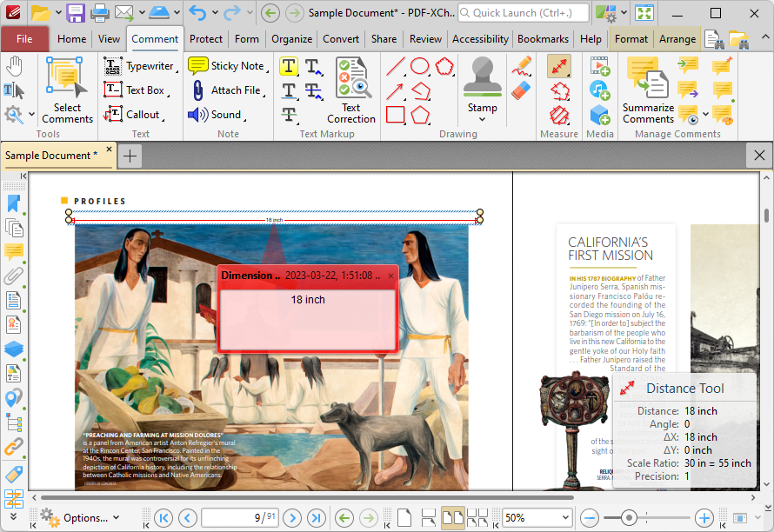Open the Layers side pane
Image resolution: width=774 pixels, height=532 pixels.
point(14,349)
